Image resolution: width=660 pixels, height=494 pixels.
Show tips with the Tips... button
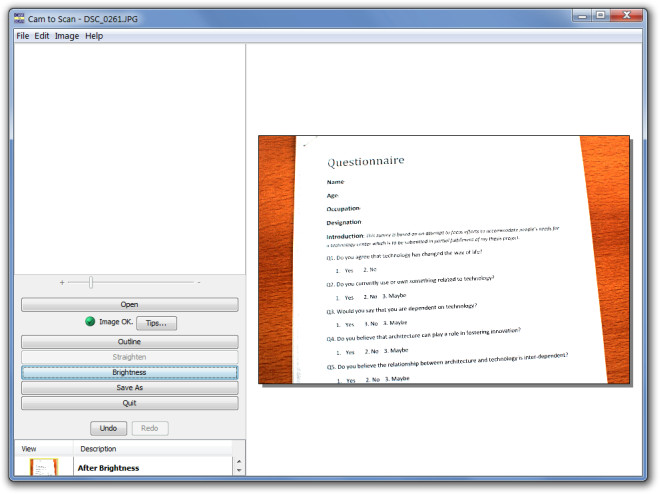pos(156,323)
